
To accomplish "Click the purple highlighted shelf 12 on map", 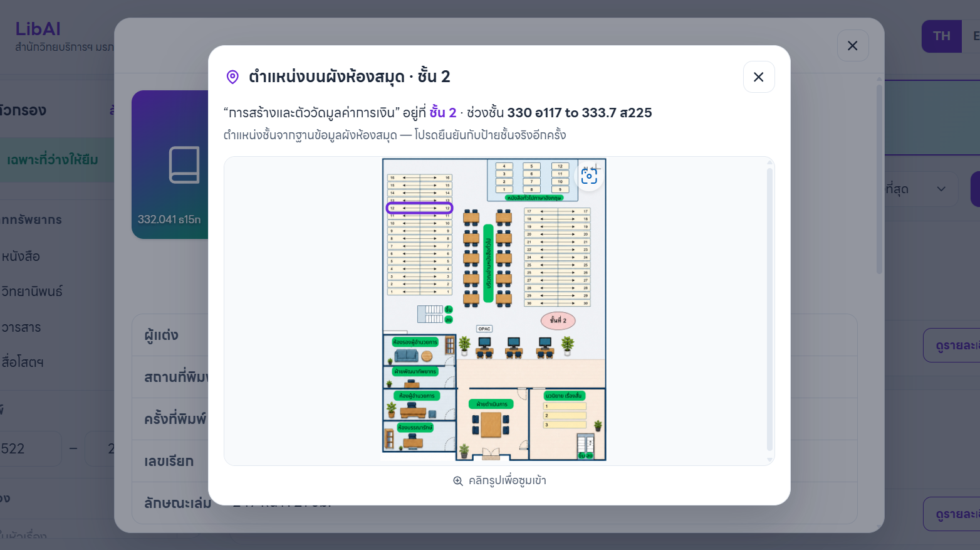I will coord(419,208).
